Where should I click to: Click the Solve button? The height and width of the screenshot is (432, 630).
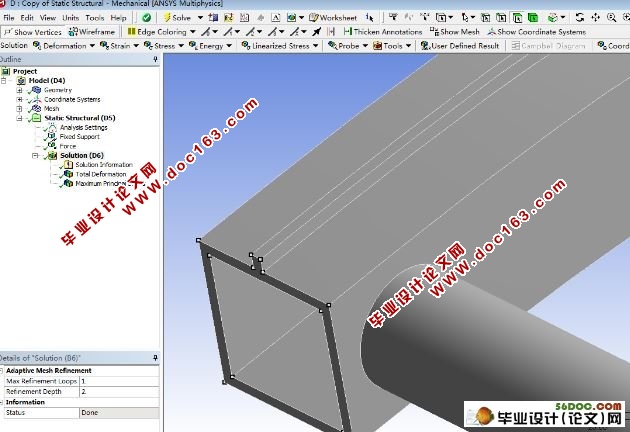pyautogui.click(x=177, y=18)
